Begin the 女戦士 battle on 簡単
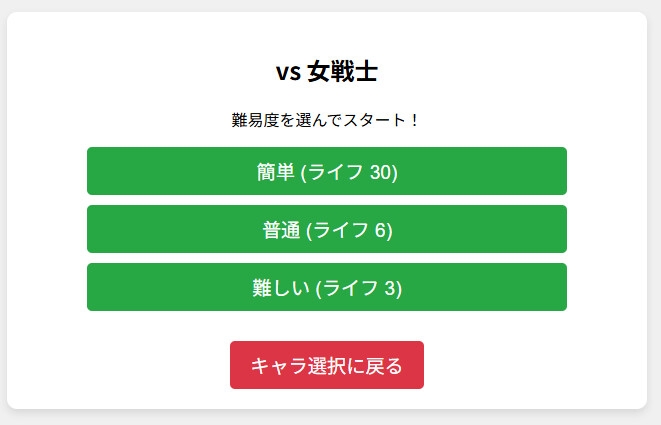 pyautogui.click(x=327, y=171)
